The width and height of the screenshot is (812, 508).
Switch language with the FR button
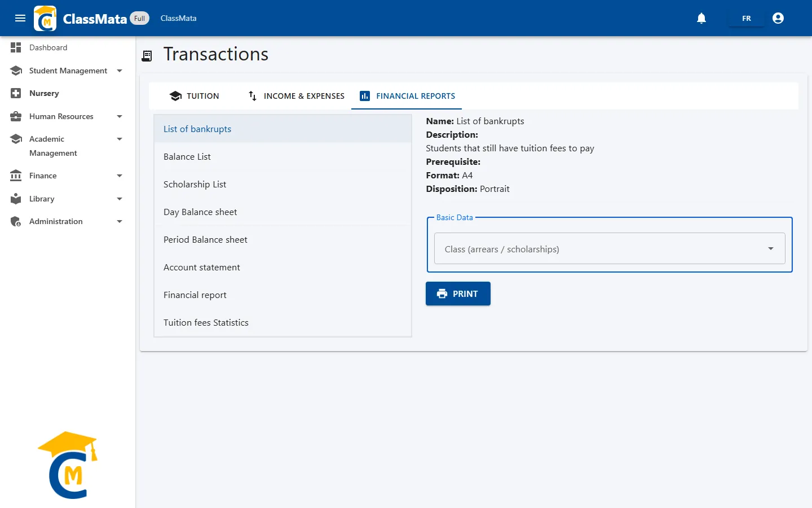coord(747,18)
